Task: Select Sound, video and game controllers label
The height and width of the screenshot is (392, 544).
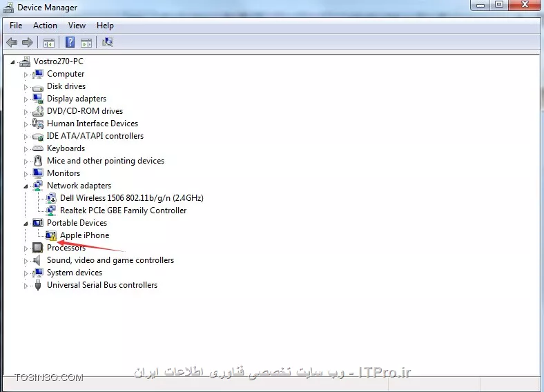Action: point(110,260)
